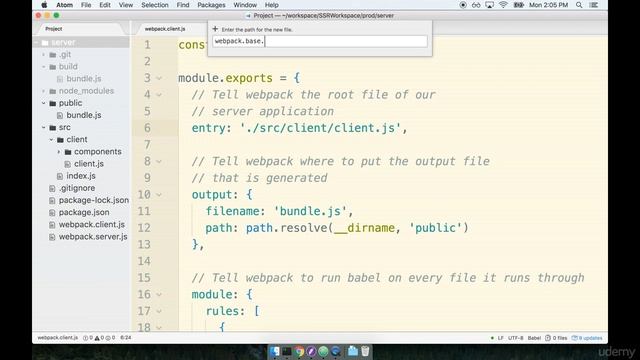Open Notification Center icon in menu bar
640x360 pixels.
(x=594, y=5)
